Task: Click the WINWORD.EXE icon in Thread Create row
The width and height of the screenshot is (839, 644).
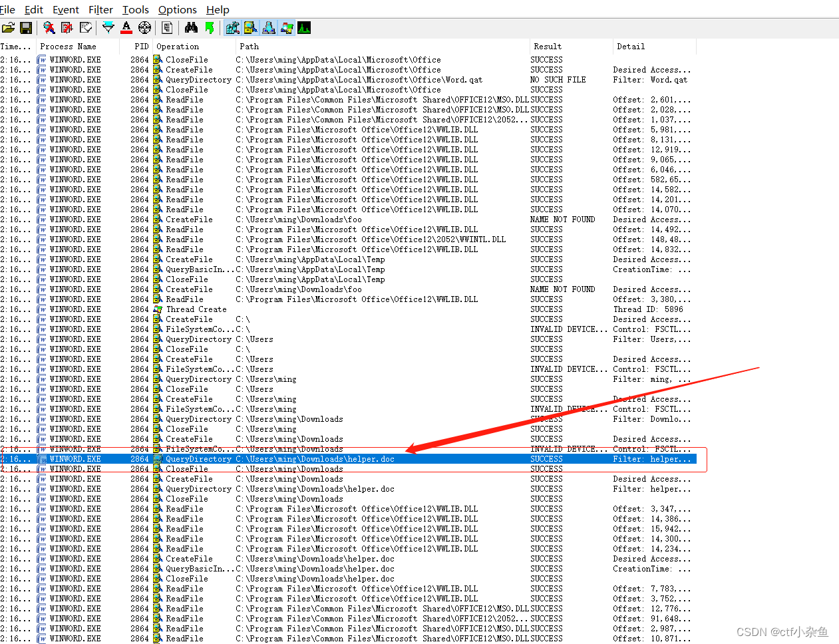Action: (43, 309)
